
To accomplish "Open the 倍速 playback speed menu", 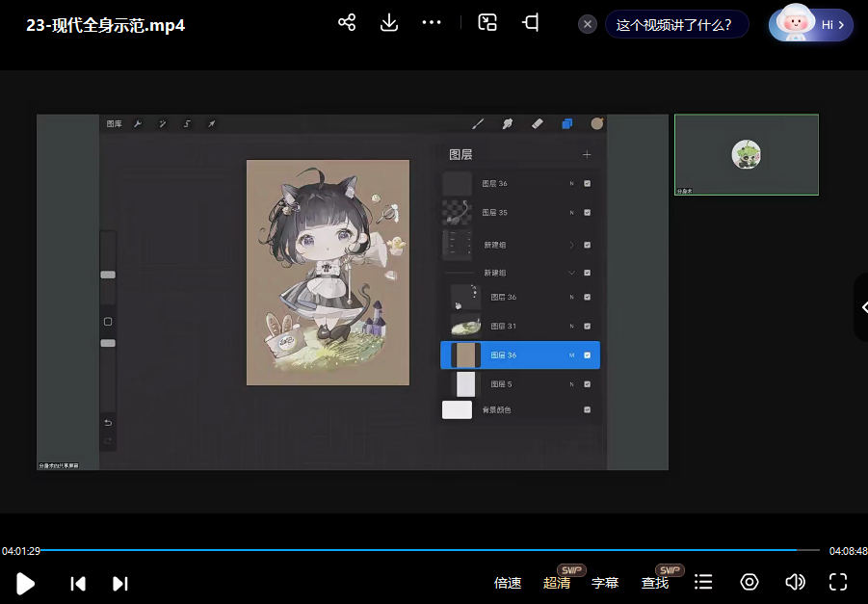I will 508,583.
